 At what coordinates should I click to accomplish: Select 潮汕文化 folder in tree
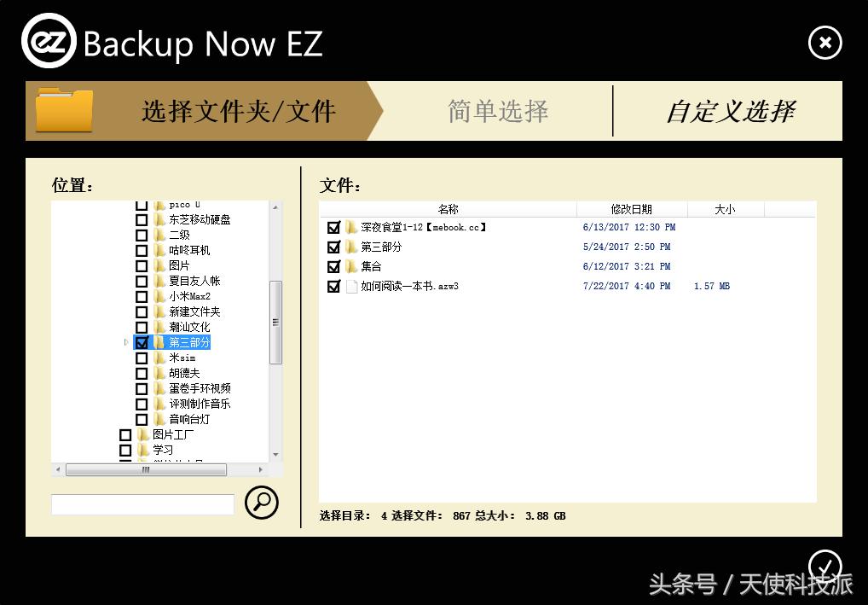click(189, 328)
